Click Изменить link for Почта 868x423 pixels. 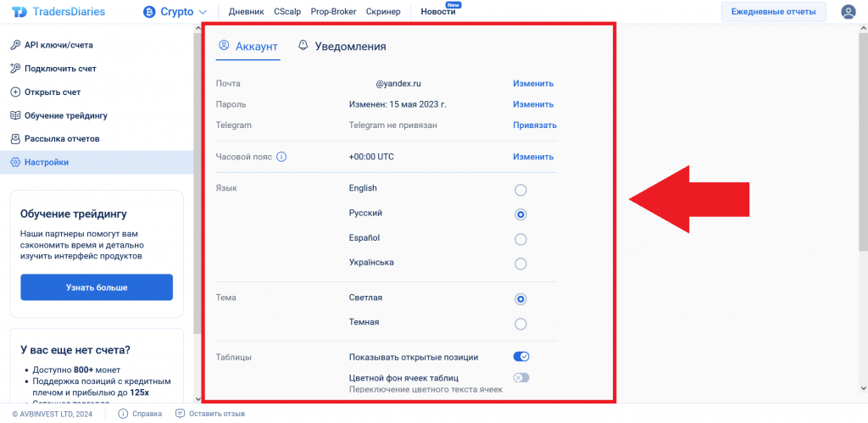coord(533,84)
